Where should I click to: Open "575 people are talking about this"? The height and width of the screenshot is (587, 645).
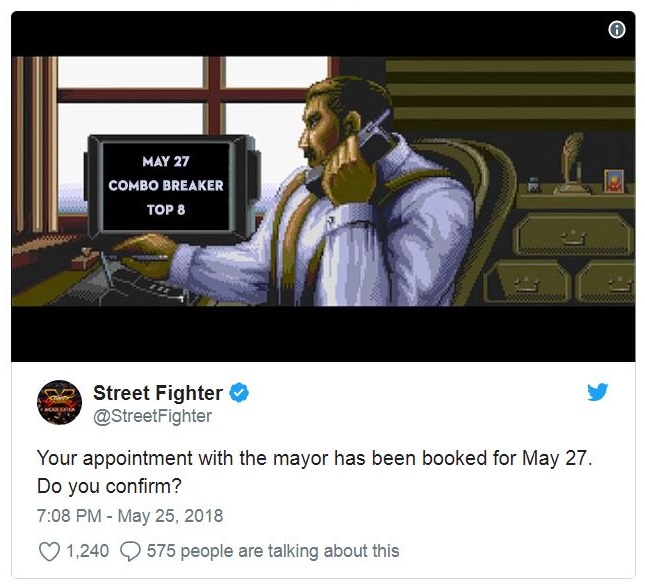[x=273, y=551]
